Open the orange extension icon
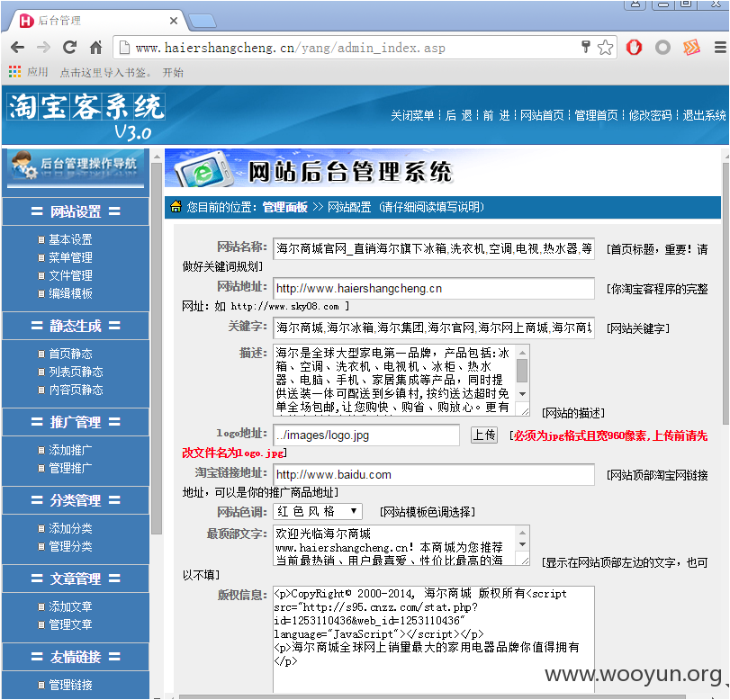This screenshot has height=700, width=730. coord(691,48)
